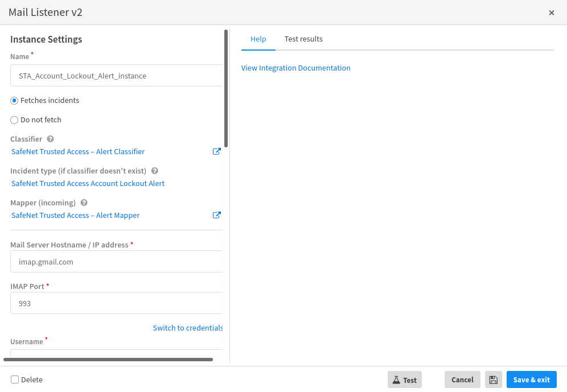The image size is (567, 392).
Task: Click the Cancel button
Action: (x=462, y=380)
